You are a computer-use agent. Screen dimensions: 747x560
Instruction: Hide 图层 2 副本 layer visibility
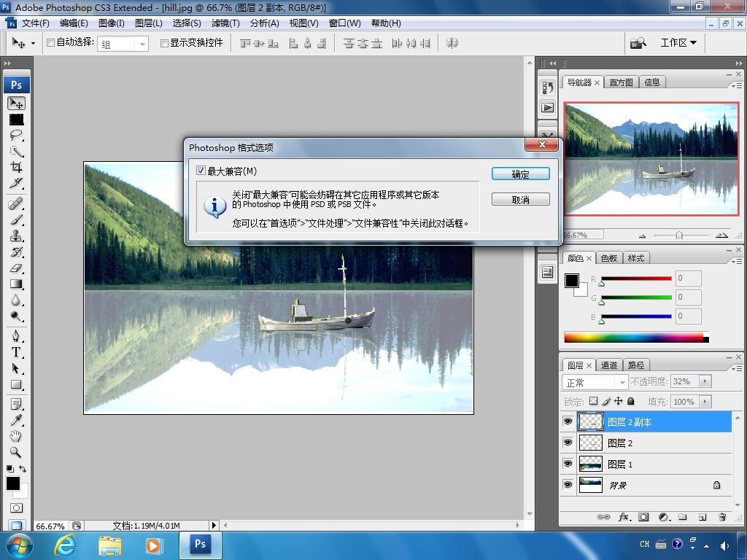pyautogui.click(x=568, y=421)
